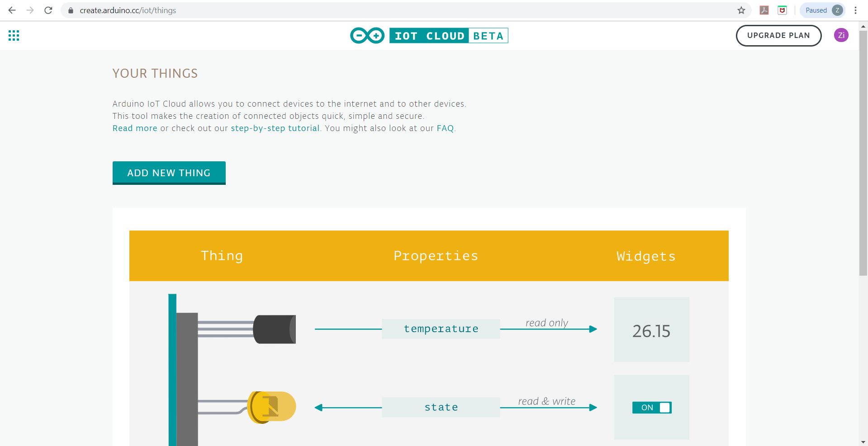Click the state property label
Image resolution: width=868 pixels, height=446 pixels.
441,407
